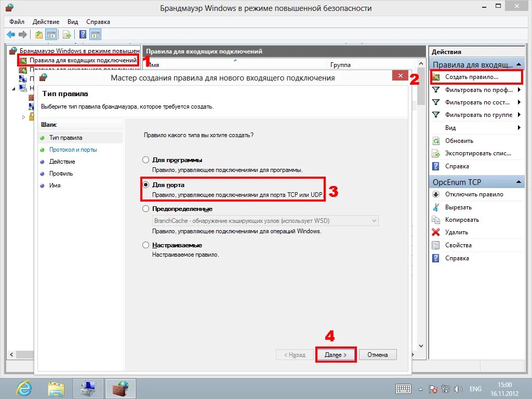Select the Настраиваемые radio button
Image resolution: width=532 pixels, height=399 pixels.
tap(146, 245)
